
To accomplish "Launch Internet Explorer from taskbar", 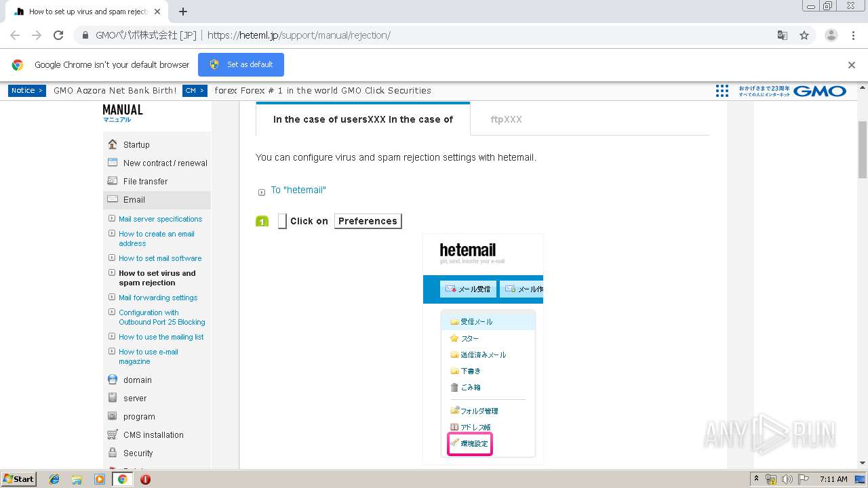I will (x=54, y=479).
